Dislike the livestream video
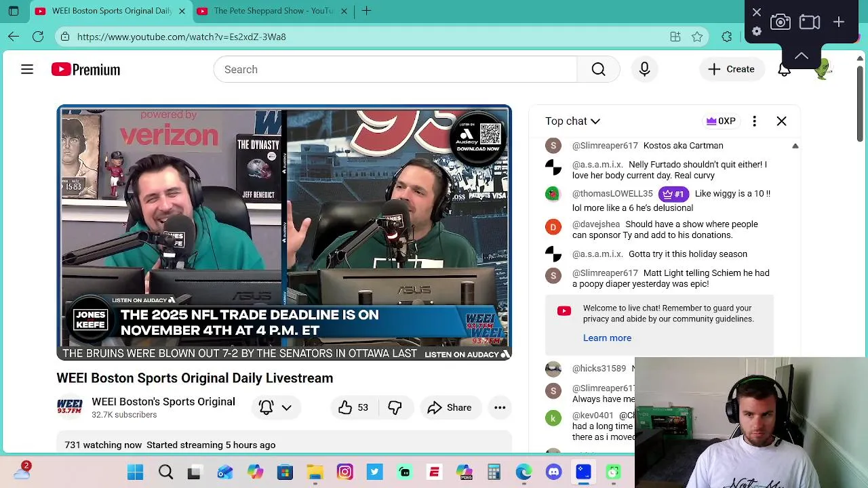The image size is (868, 488). tap(395, 407)
